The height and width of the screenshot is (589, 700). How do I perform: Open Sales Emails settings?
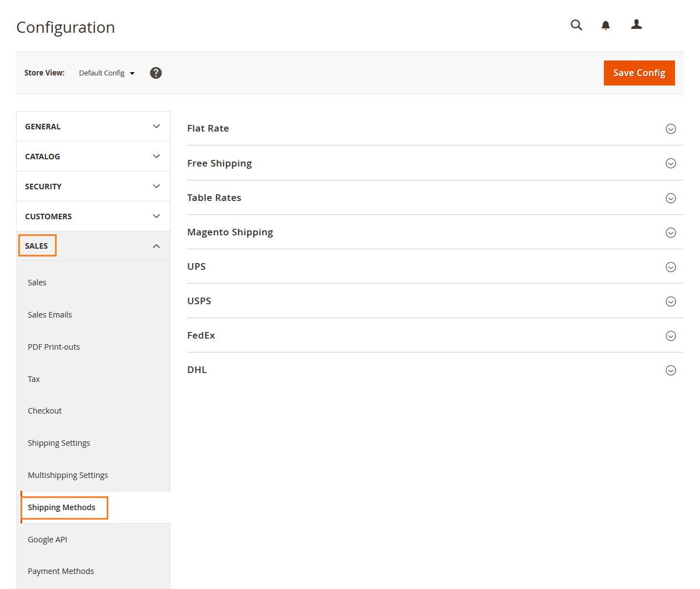pos(50,315)
